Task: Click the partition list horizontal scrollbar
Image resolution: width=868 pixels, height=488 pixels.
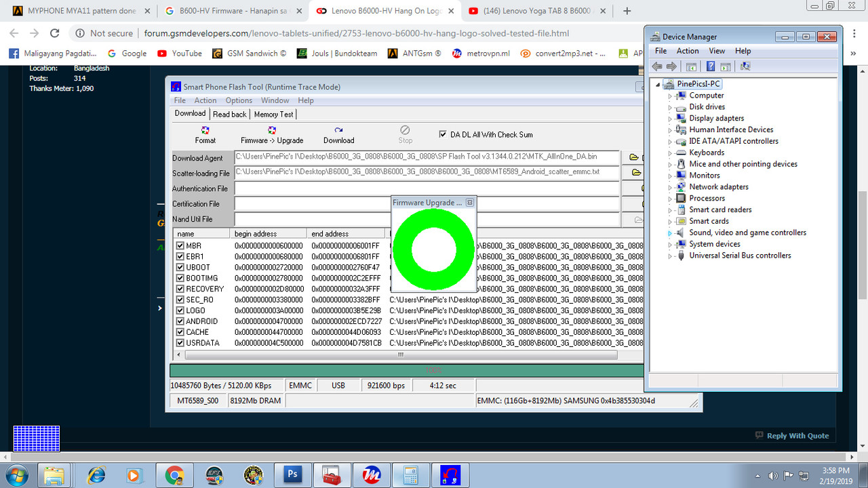Action: click(x=400, y=354)
